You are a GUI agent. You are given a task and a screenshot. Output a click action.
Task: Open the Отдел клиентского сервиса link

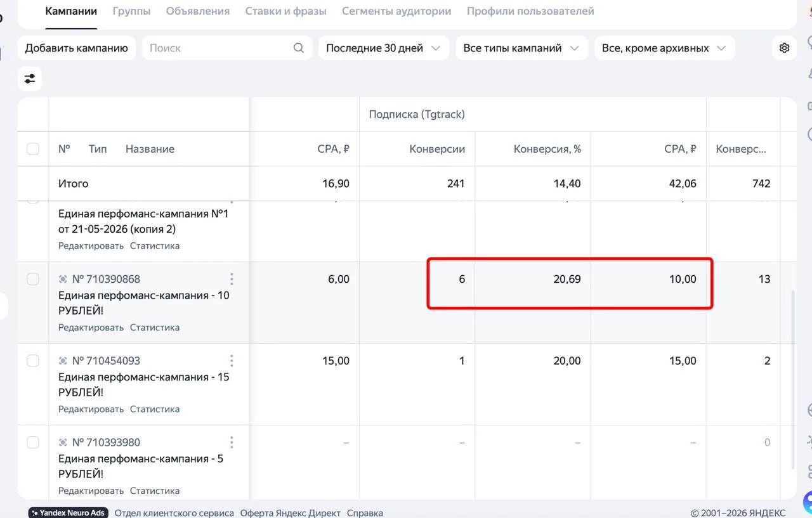pyautogui.click(x=174, y=513)
